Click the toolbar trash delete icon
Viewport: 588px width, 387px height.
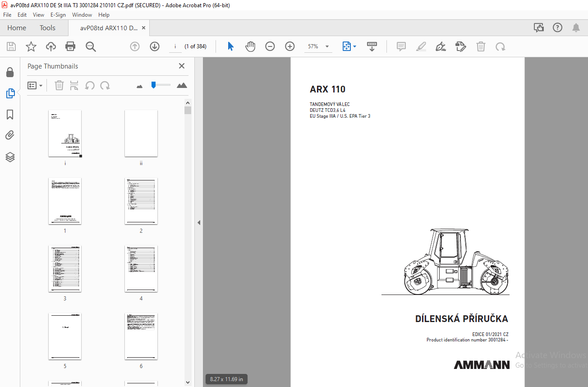pos(481,46)
